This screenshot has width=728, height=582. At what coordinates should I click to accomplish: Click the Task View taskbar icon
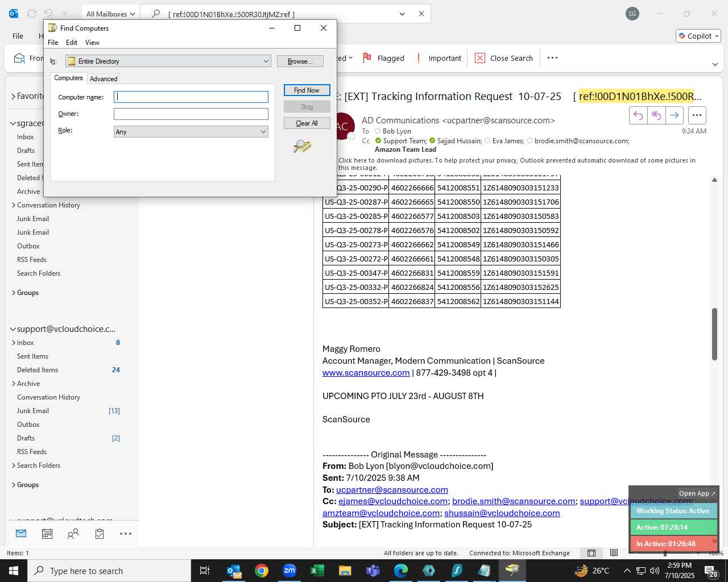tap(205, 571)
